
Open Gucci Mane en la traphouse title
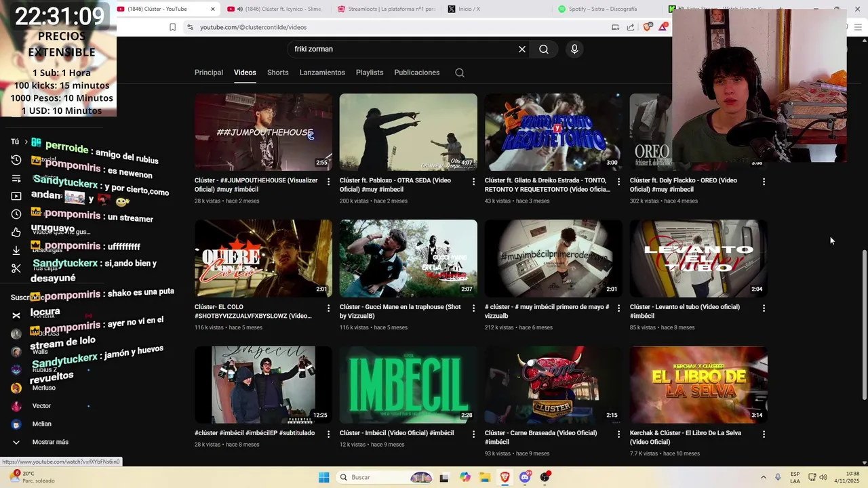click(400, 311)
